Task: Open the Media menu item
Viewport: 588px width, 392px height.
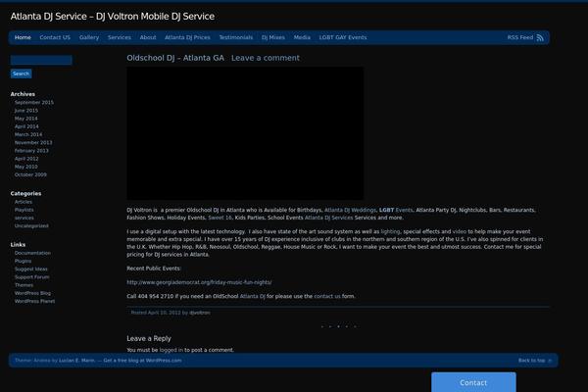Action: [302, 37]
